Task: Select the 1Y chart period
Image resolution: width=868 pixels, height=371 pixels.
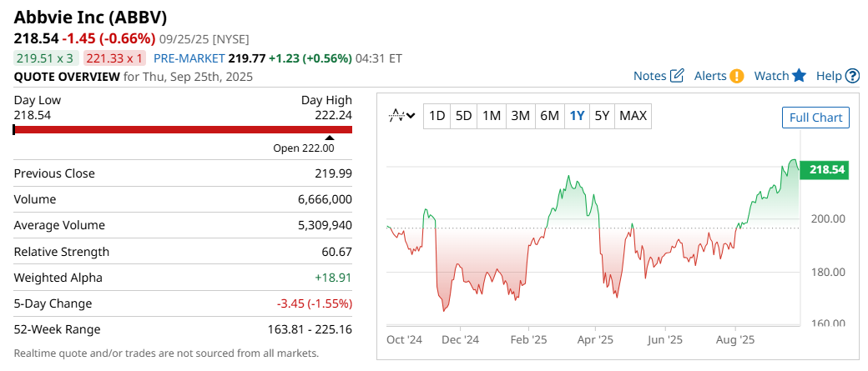Action: coord(577,116)
